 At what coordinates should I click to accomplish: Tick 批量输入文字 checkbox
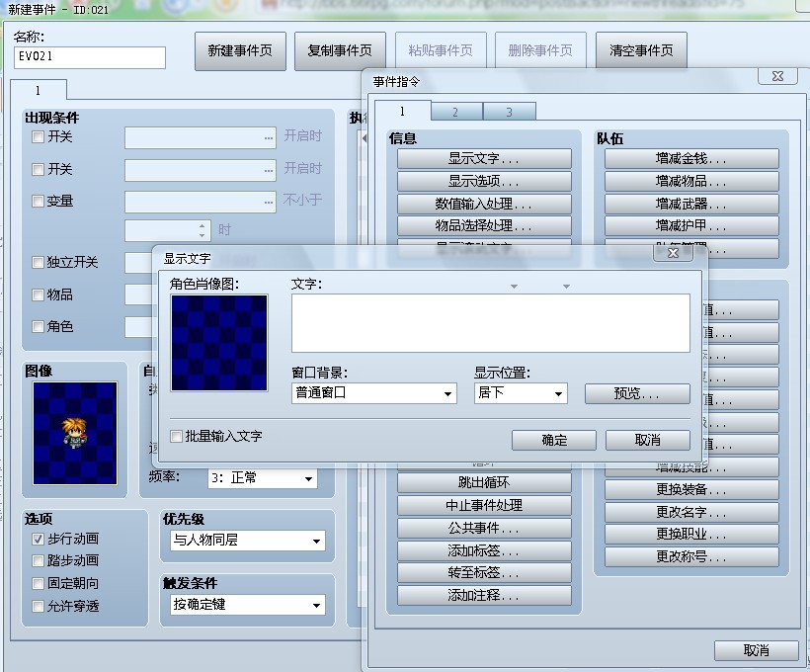pyautogui.click(x=176, y=436)
